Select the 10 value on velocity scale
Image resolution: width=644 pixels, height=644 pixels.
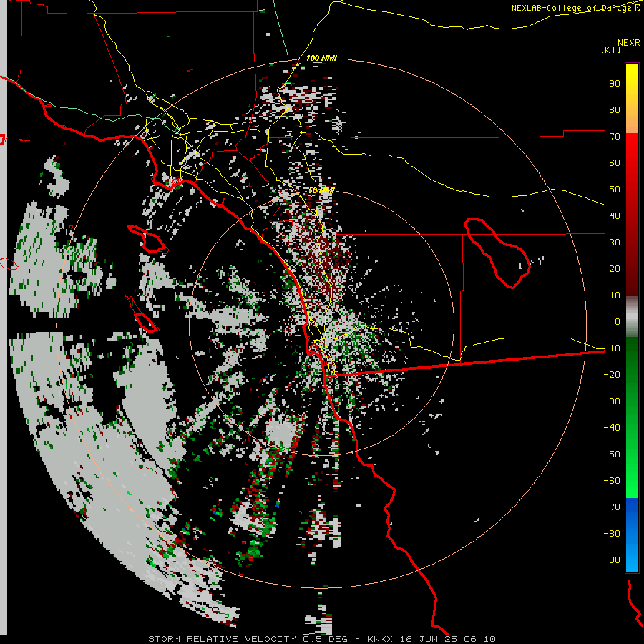[615, 296]
